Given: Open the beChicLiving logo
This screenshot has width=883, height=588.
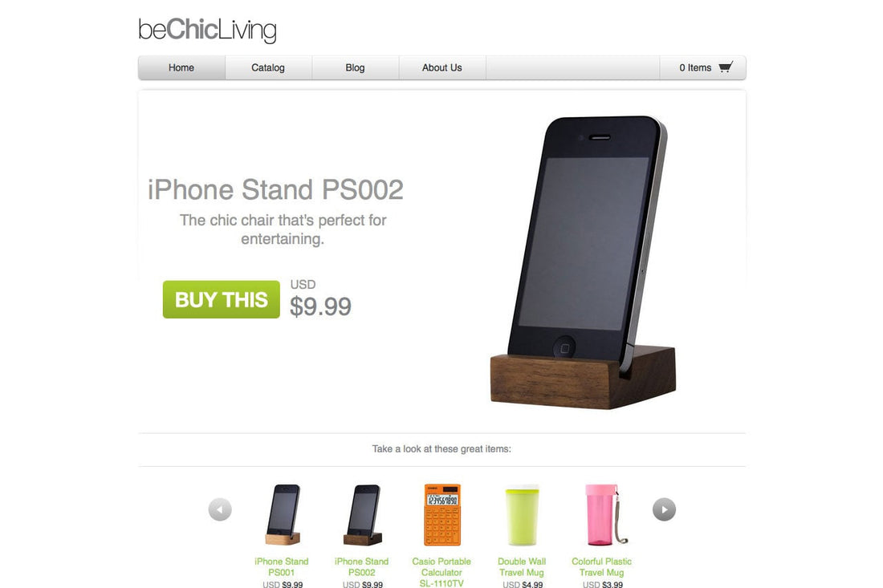Looking at the screenshot, I should pos(207,30).
